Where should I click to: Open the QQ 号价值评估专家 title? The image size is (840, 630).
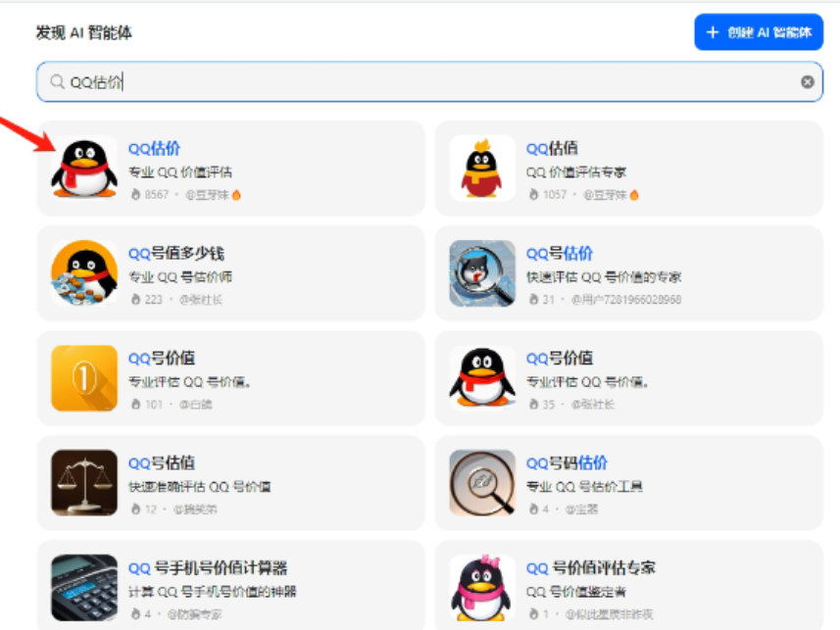pyautogui.click(x=591, y=568)
